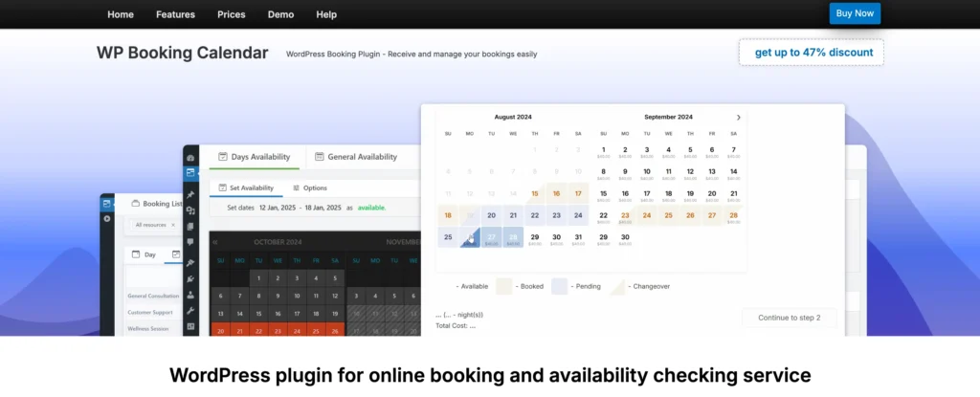Click the Posts pushpin icon in dark sidebar
Image resolution: width=980 pixels, height=397 pixels.
pyautogui.click(x=190, y=195)
